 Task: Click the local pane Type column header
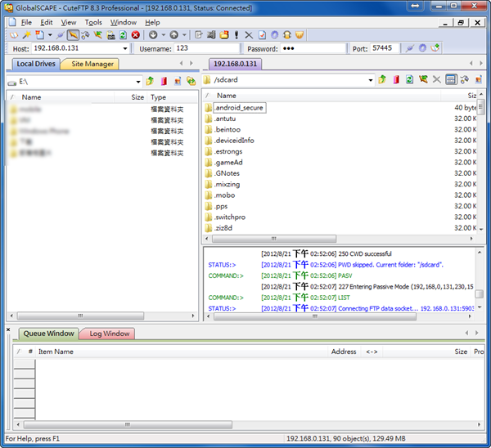[x=159, y=97]
